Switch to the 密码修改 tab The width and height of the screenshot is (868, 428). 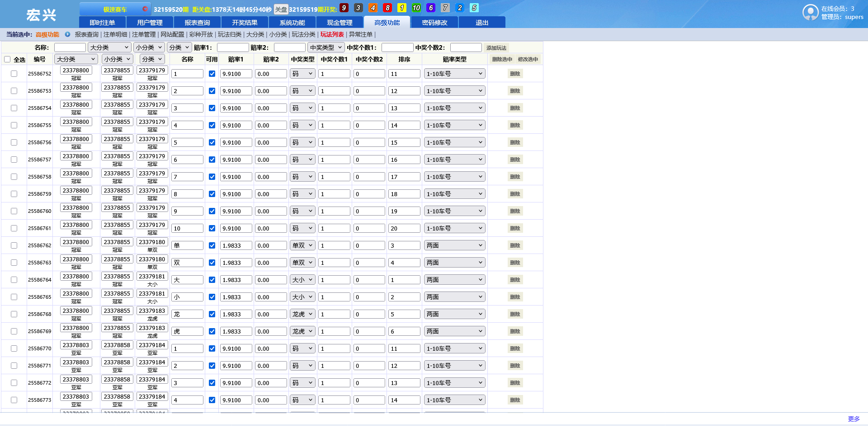coord(434,23)
